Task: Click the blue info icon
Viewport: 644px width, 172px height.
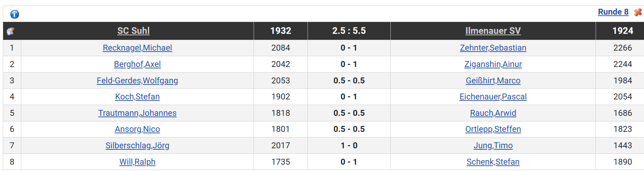Action: (x=15, y=14)
